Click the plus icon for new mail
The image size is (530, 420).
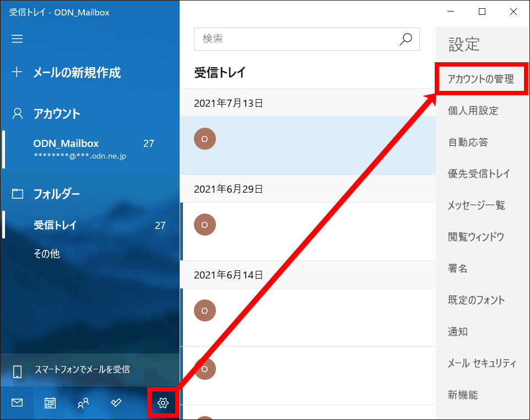(17, 72)
